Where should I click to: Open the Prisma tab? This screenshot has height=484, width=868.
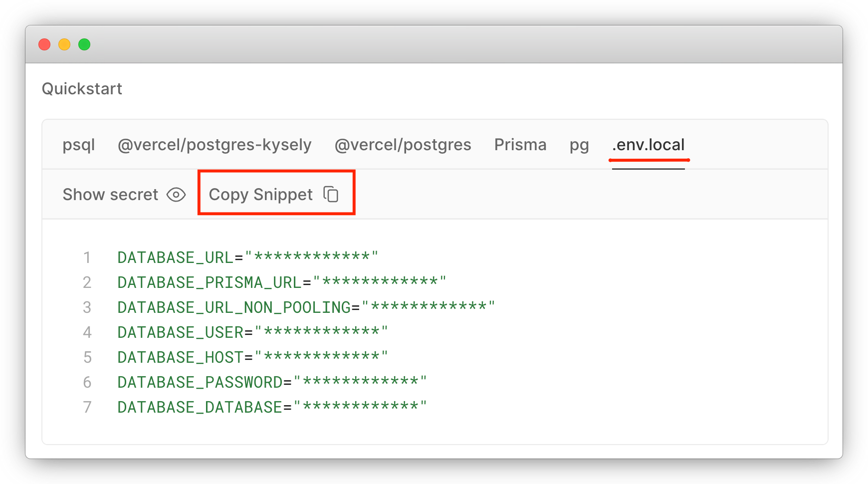point(520,145)
